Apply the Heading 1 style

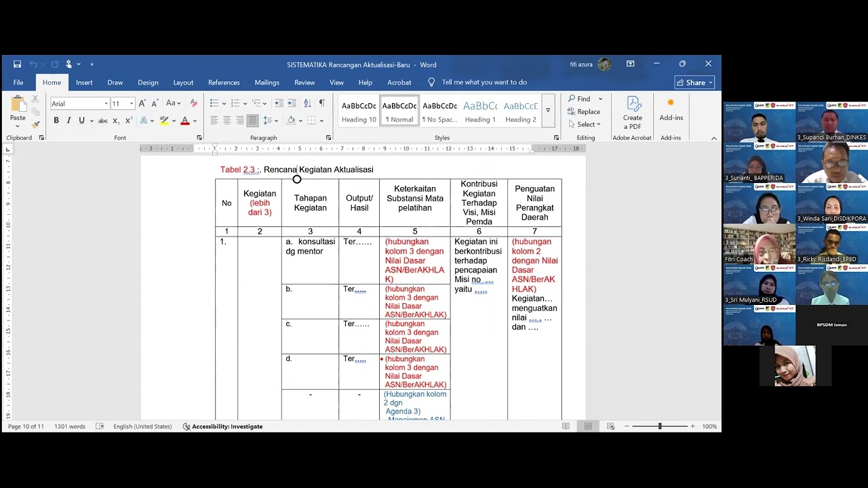(480, 112)
